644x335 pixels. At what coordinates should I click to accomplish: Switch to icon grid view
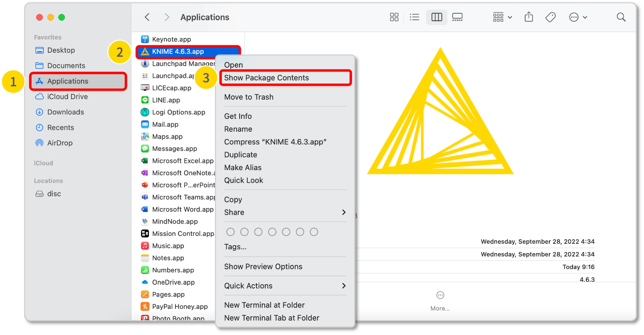click(394, 17)
